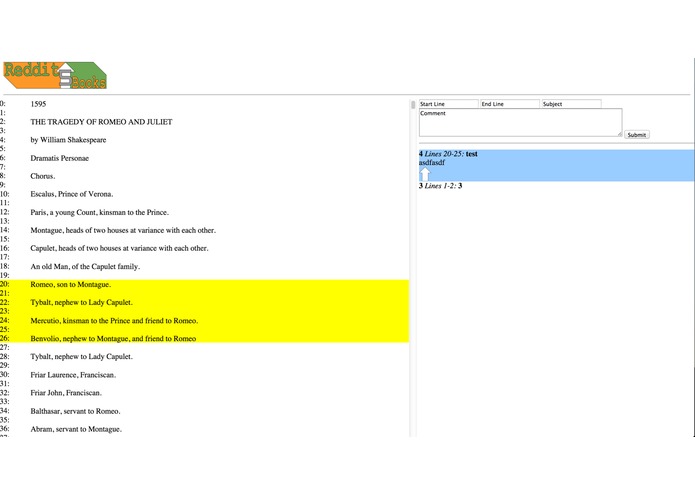Click 'Paris, a young Count' line
The height and width of the screenshot is (494, 695).
[100, 212]
